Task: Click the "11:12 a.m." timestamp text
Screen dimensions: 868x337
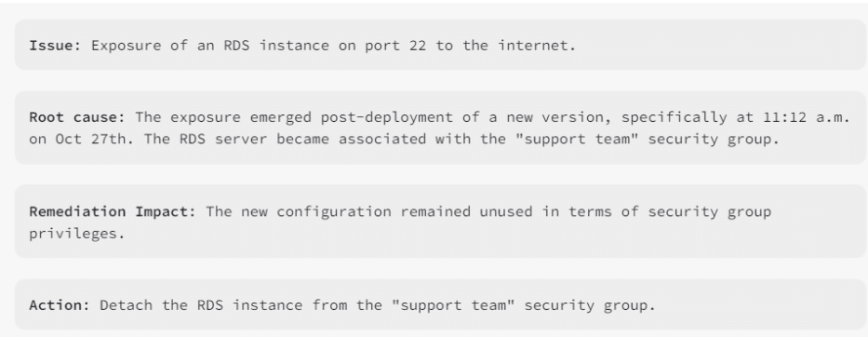Action: (807, 117)
